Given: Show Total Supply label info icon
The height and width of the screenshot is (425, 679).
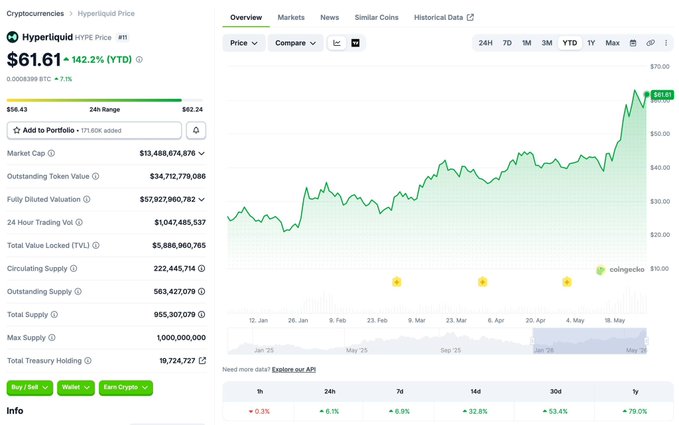Looking at the screenshot, I should [x=54, y=315].
